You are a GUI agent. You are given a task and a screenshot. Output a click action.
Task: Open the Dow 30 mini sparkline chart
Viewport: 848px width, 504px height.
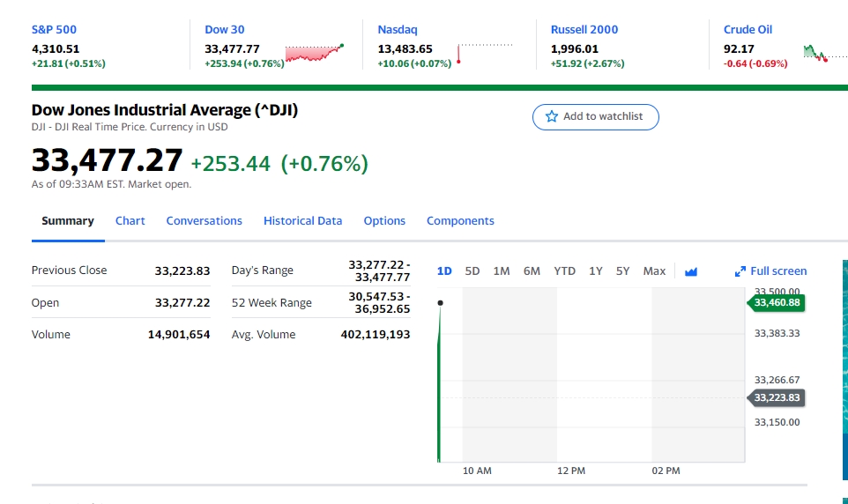coord(314,53)
